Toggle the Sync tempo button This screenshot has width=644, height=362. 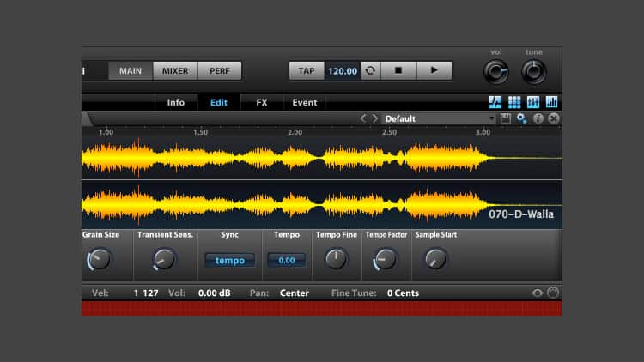pos(230,260)
